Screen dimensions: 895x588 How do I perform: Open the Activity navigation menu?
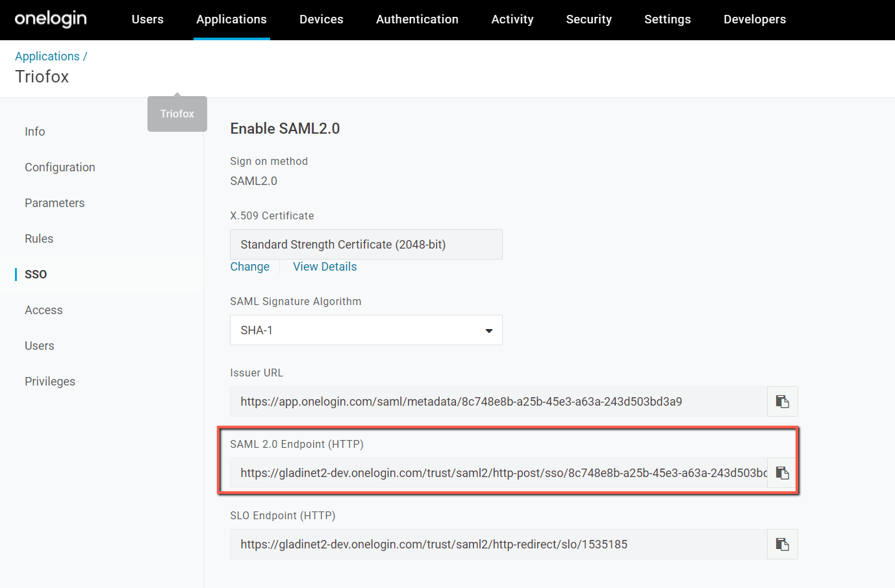[x=512, y=19]
